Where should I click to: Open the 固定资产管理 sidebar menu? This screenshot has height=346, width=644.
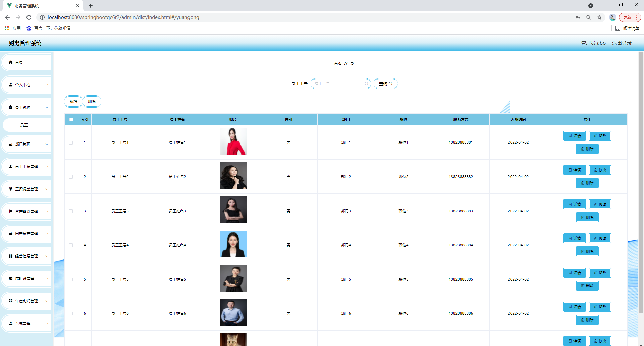(x=27, y=234)
